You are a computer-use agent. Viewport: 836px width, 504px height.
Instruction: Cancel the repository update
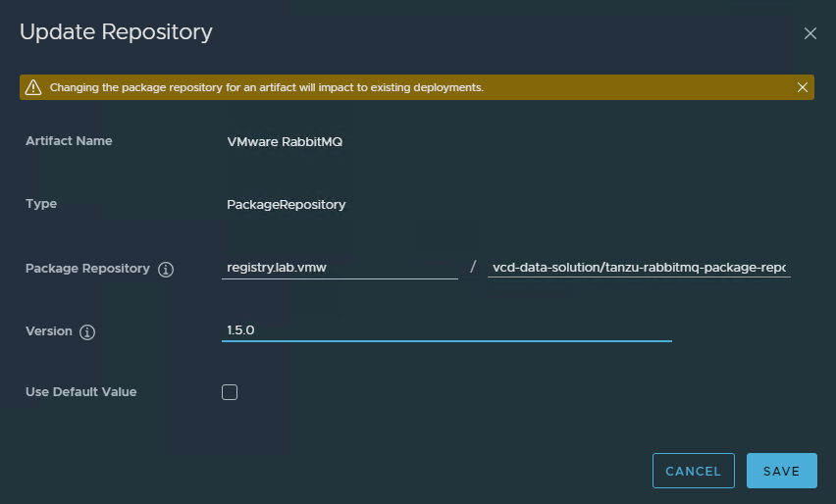pos(693,471)
